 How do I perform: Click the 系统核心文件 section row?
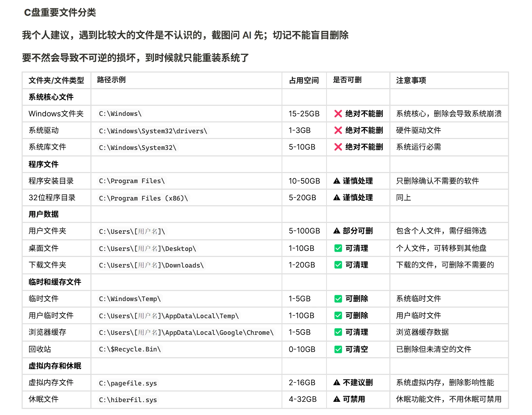51,97
